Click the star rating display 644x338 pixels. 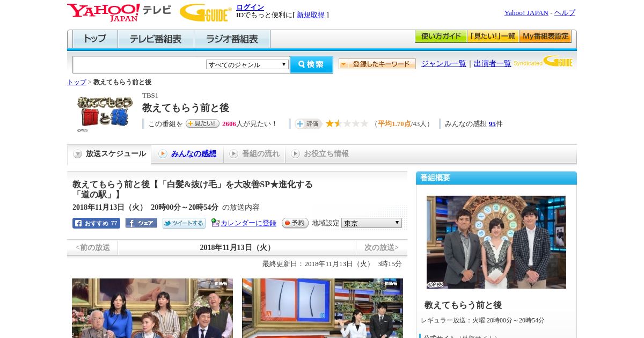tap(347, 123)
